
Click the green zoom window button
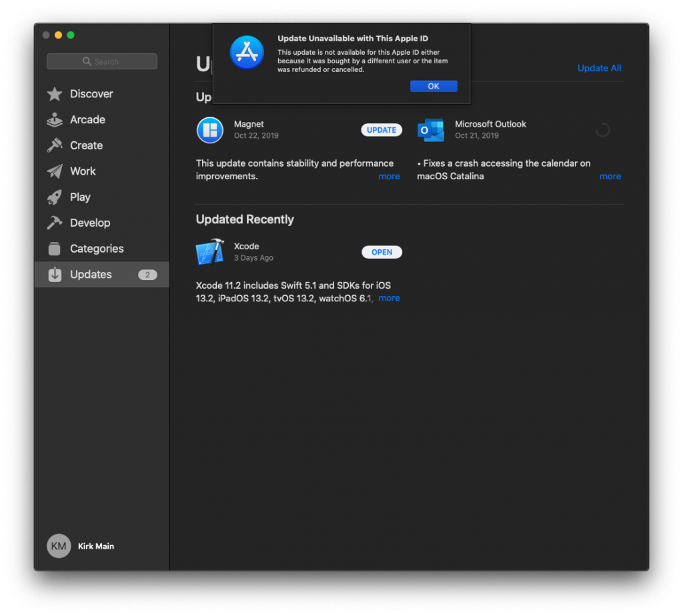71,35
